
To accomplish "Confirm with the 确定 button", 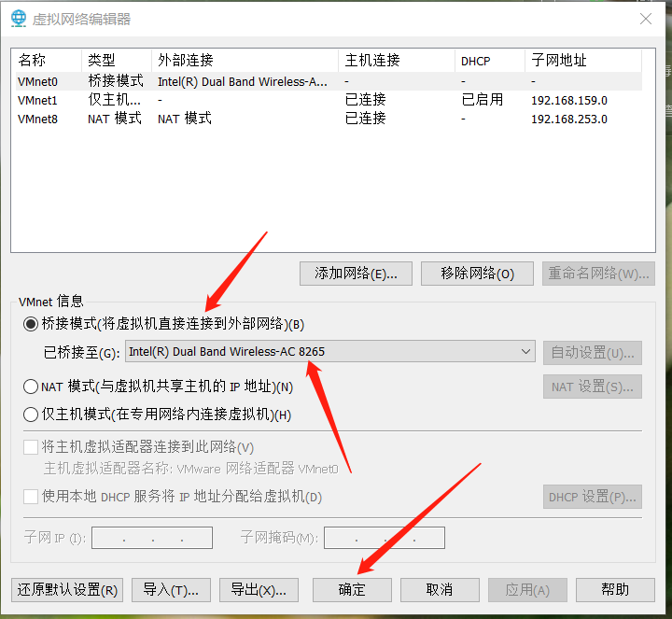I will (x=352, y=590).
